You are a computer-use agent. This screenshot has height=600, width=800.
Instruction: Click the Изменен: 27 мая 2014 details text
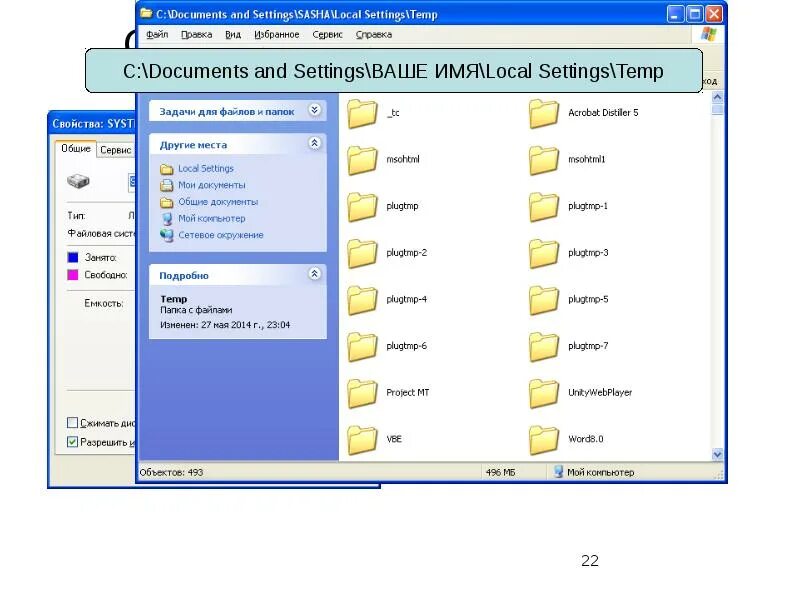pyautogui.click(x=225, y=325)
